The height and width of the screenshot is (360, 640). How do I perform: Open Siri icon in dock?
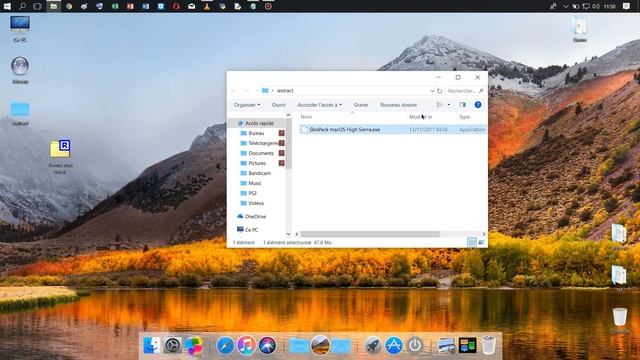[267, 345]
